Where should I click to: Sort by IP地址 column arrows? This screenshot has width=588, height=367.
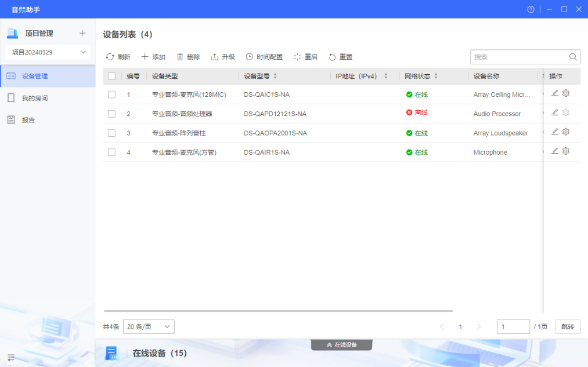[x=385, y=76]
